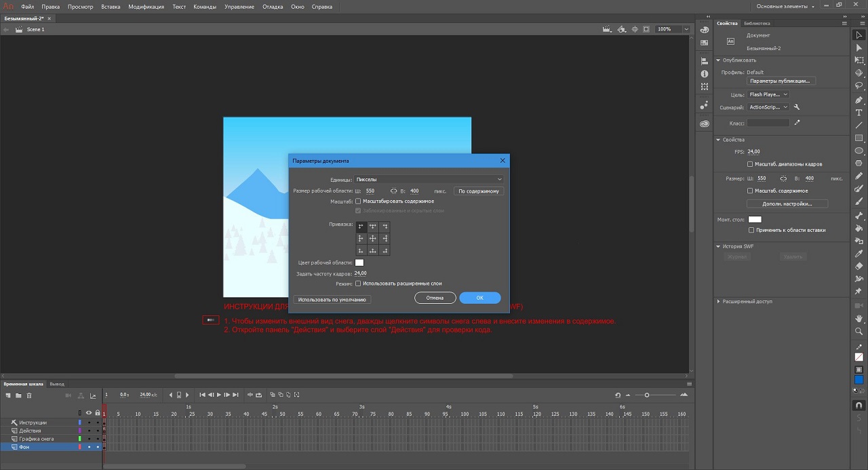
Task: Delete layer using the timeline trash icon
Action: click(x=29, y=395)
